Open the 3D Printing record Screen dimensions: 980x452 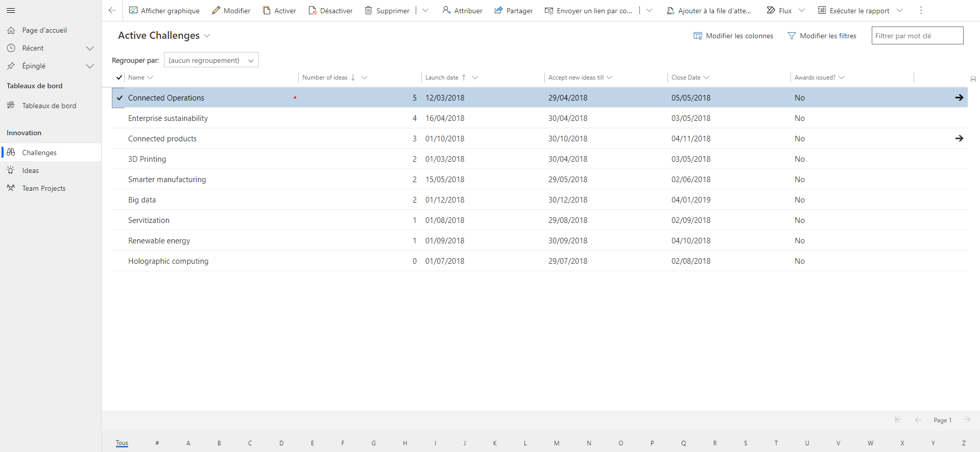[147, 159]
